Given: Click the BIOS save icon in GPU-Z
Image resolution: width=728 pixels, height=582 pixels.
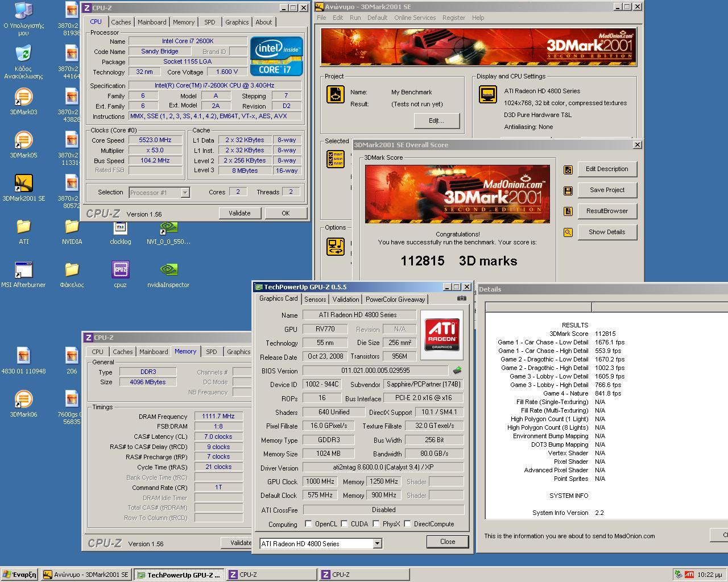Looking at the screenshot, I should [x=457, y=371].
